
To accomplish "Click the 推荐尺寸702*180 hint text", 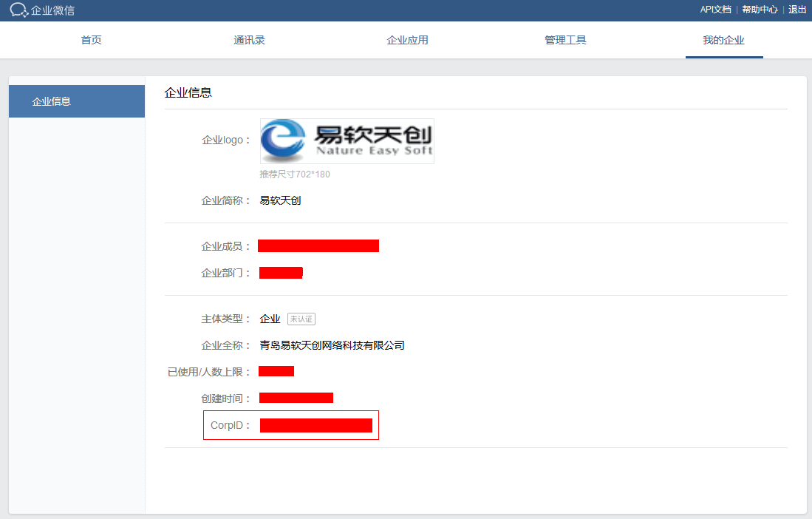I will (x=295, y=174).
